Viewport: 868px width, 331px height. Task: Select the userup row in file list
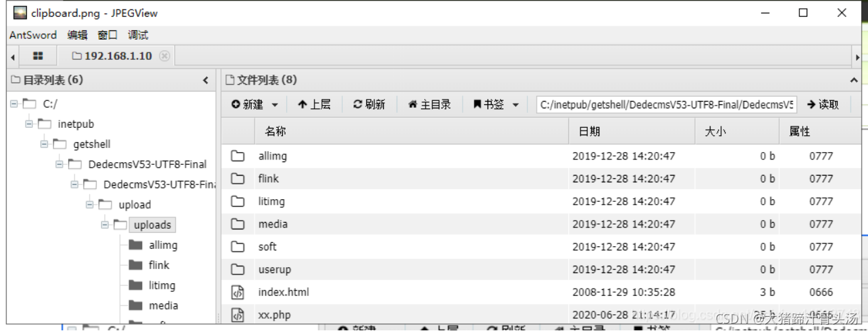541,269
